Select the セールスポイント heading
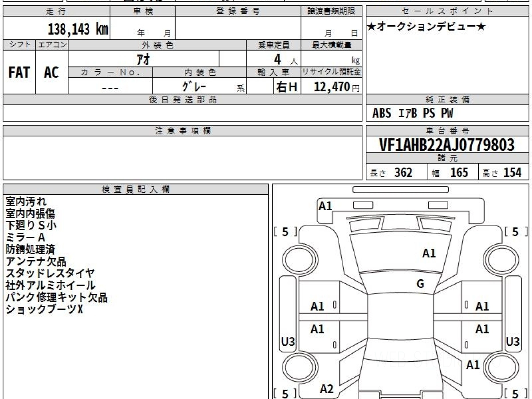Viewport: 532px width, 399px height. [448, 12]
